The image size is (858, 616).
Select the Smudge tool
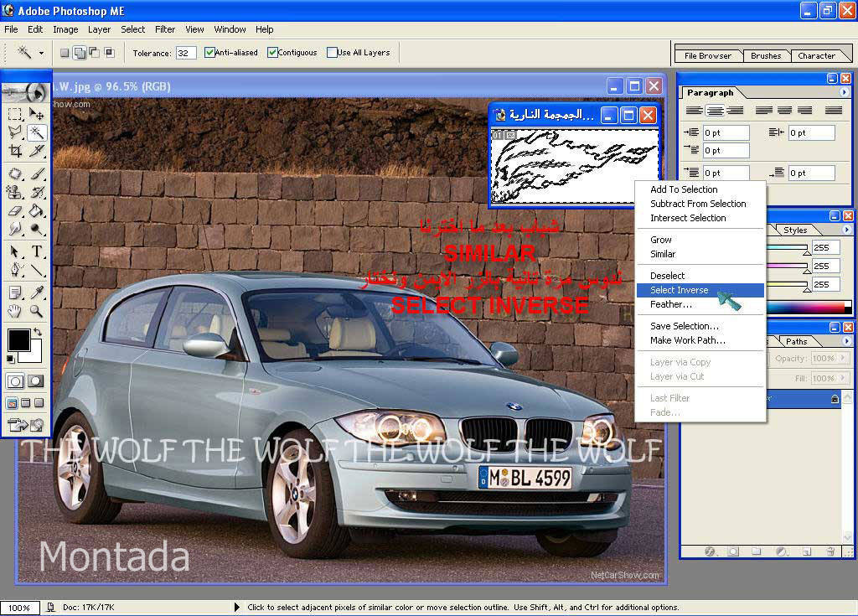pos(15,229)
